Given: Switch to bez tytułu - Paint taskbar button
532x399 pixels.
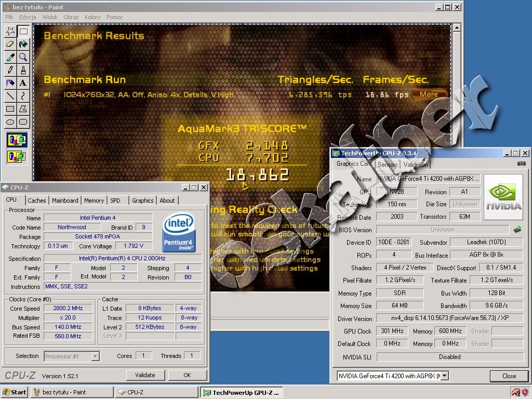Looking at the screenshot, I should (x=72, y=392).
